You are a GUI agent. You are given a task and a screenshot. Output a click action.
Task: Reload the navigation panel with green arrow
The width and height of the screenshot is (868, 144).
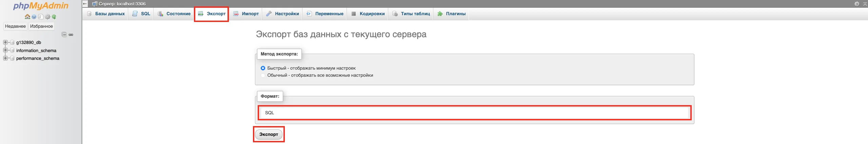[54, 17]
